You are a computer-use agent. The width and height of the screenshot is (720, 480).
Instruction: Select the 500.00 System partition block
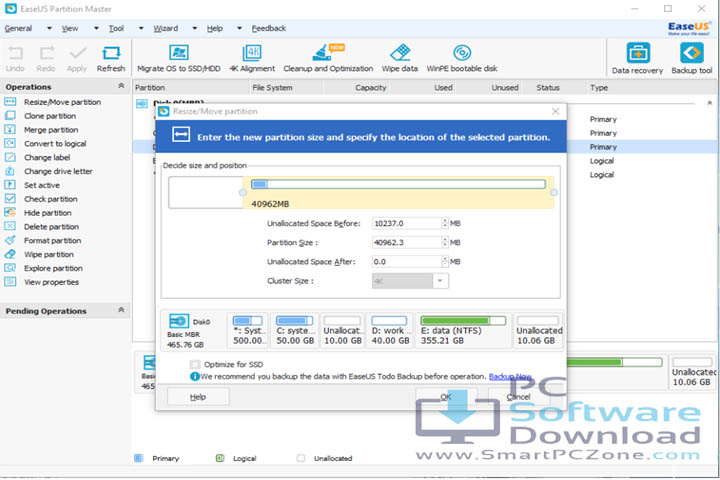tap(248, 331)
